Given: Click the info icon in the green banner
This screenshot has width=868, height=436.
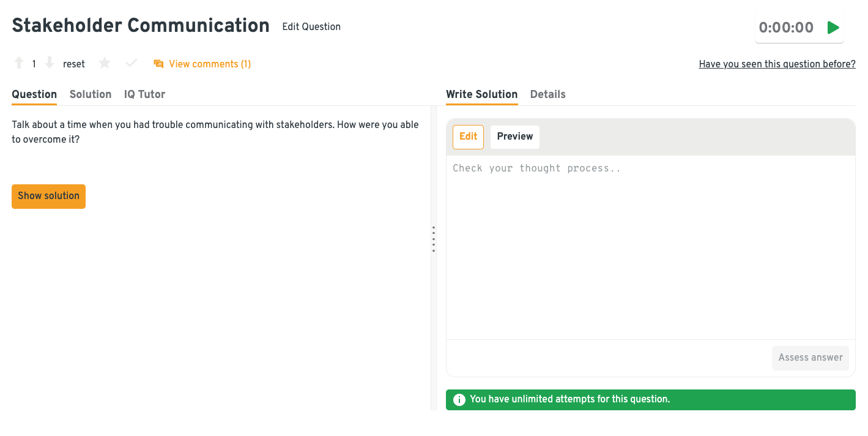Looking at the screenshot, I should pos(459,399).
